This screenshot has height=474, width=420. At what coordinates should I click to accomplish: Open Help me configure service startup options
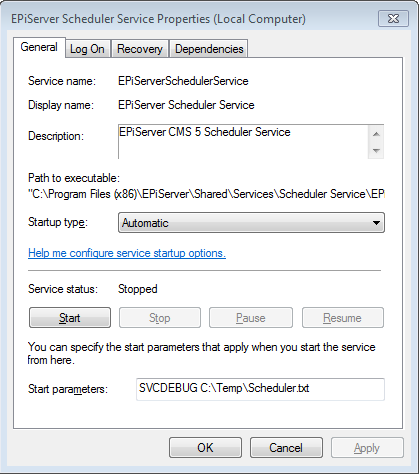coord(127,253)
